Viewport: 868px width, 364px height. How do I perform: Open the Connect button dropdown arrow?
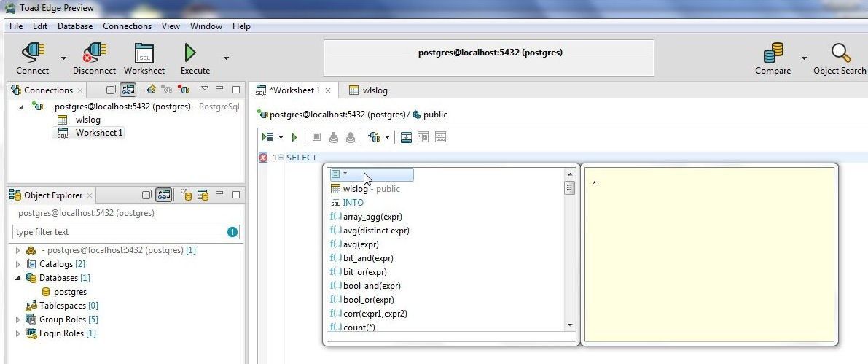click(x=63, y=58)
